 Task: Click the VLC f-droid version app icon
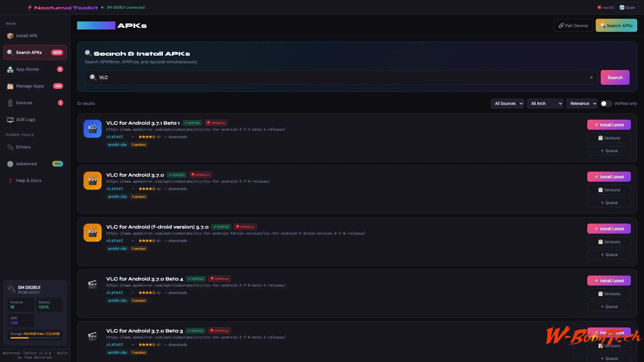point(93,233)
